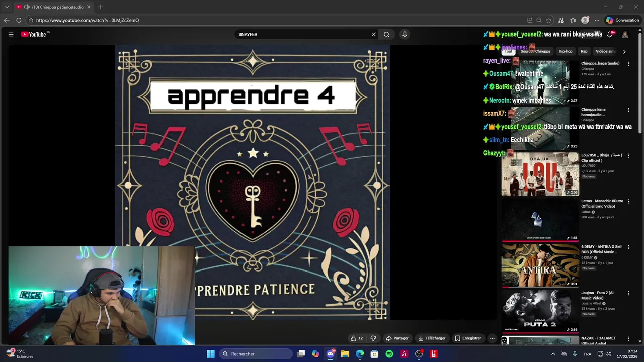This screenshot has width=644, height=362.
Task: Open the browser apps icon in address bar
Action: [530, 20]
